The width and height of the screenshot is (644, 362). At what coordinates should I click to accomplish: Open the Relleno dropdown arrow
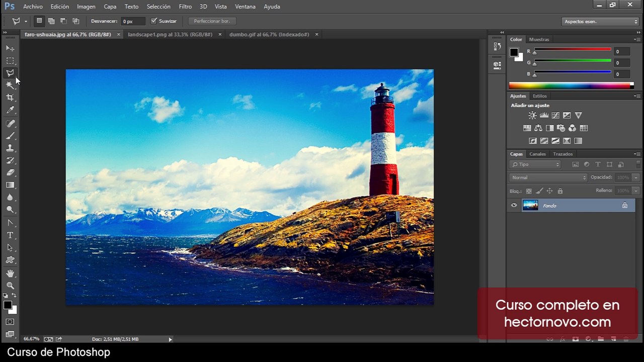click(636, 191)
